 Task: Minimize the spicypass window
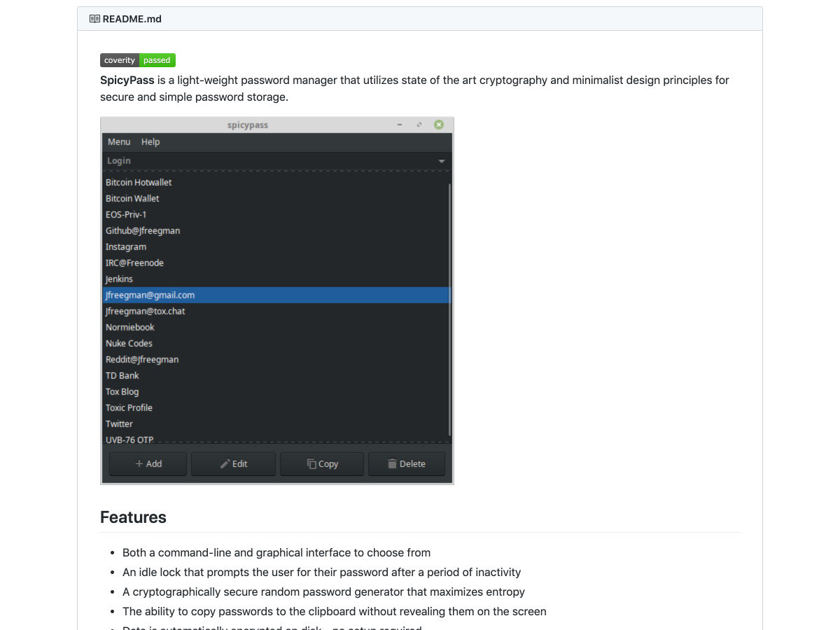click(x=400, y=125)
